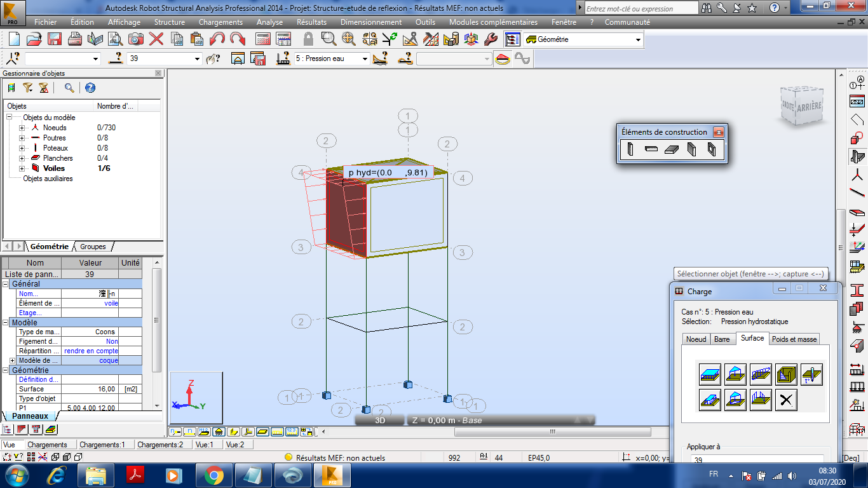The image size is (868, 488).
Task: Open the Dimensionnement menu
Action: tap(371, 22)
